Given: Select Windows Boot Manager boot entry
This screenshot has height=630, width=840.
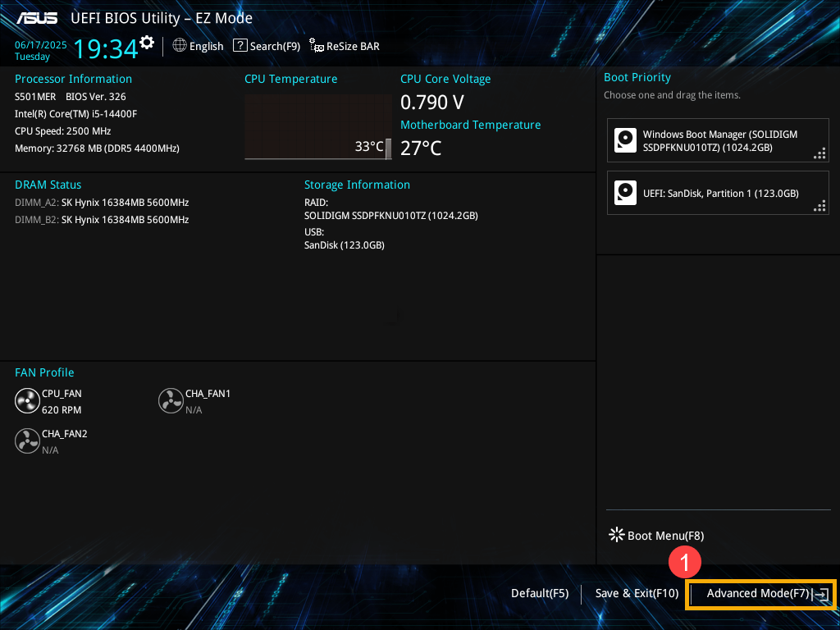Looking at the screenshot, I should tap(718, 140).
